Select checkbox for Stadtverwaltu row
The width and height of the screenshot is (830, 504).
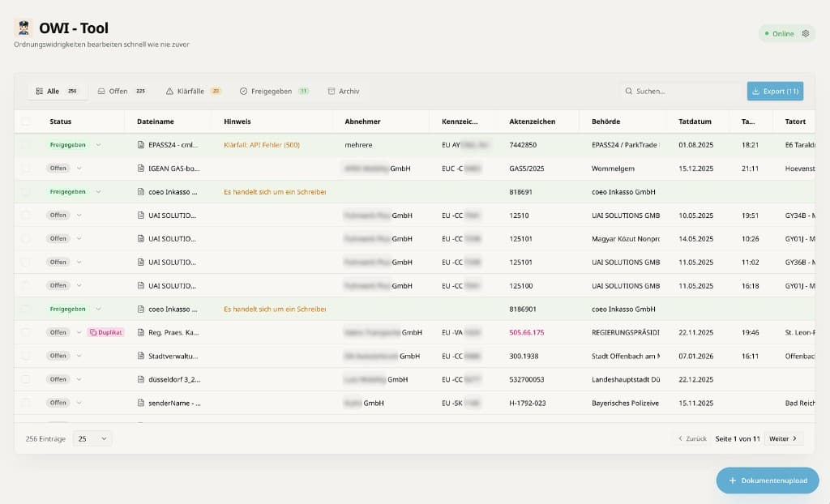tap(26, 356)
